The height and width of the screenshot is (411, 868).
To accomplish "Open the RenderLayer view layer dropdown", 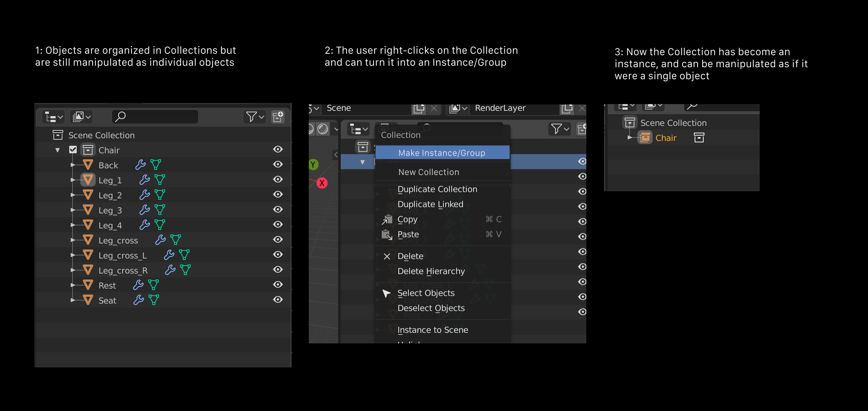I will click(x=458, y=108).
